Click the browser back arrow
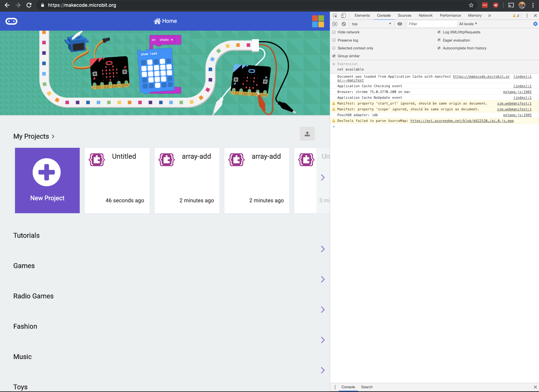Viewport: 539px width, 392px height. click(x=7, y=5)
